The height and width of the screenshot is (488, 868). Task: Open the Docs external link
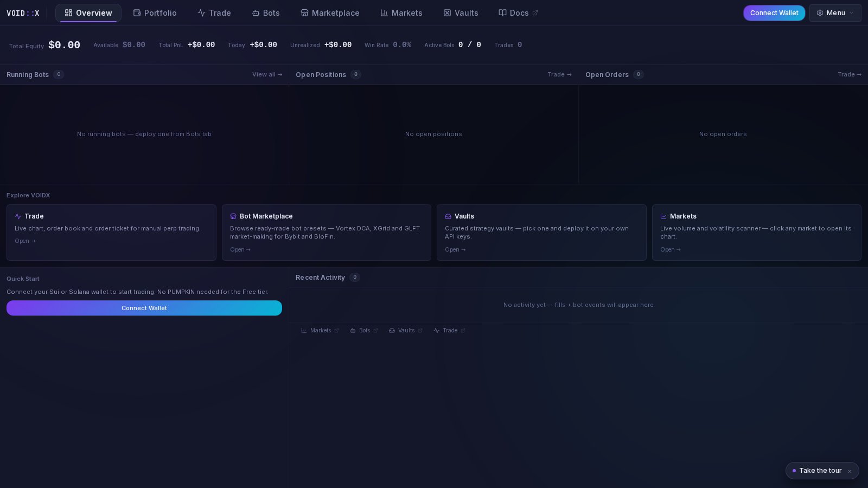[x=518, y=13]
